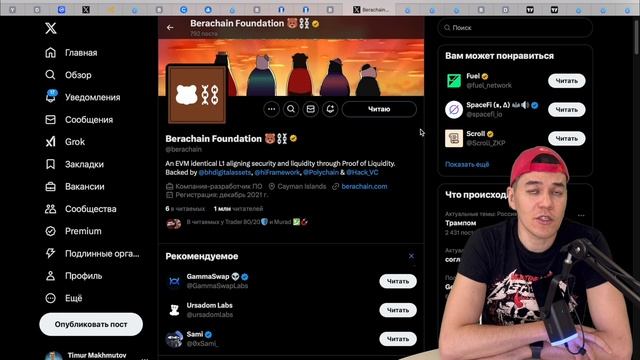Open Berachain profile avatar image
This screenshot has width=640, height=360.
click(x=197, y=94)
